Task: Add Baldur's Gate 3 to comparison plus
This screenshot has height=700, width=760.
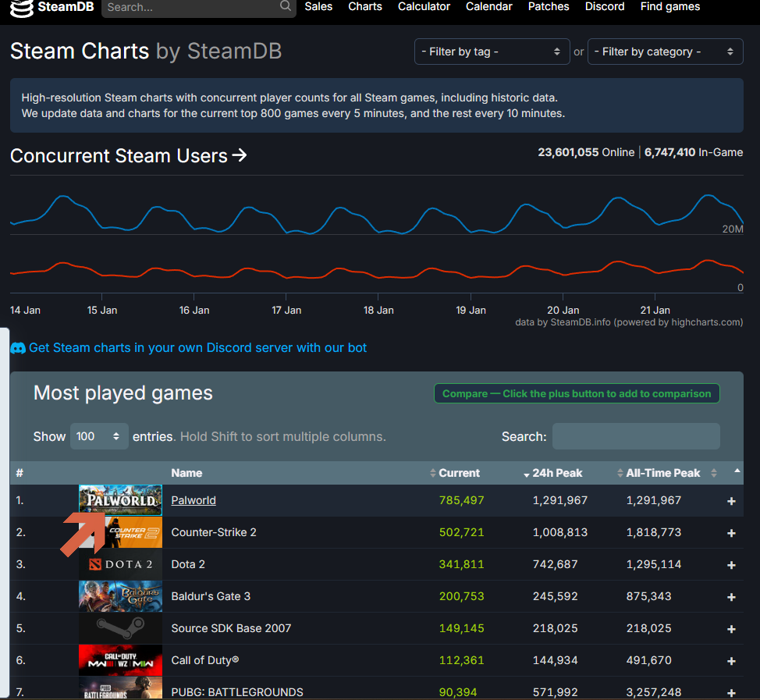Action: coord(731,597)
